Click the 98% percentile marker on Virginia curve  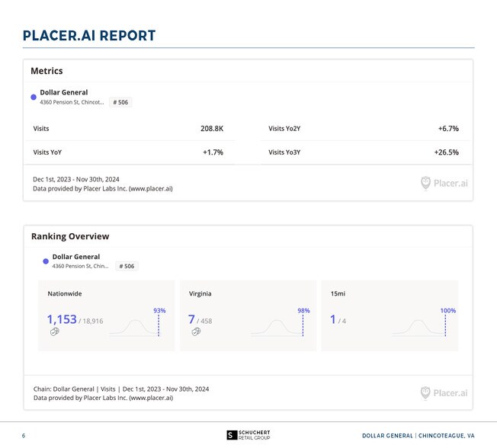tap(303, 311)
